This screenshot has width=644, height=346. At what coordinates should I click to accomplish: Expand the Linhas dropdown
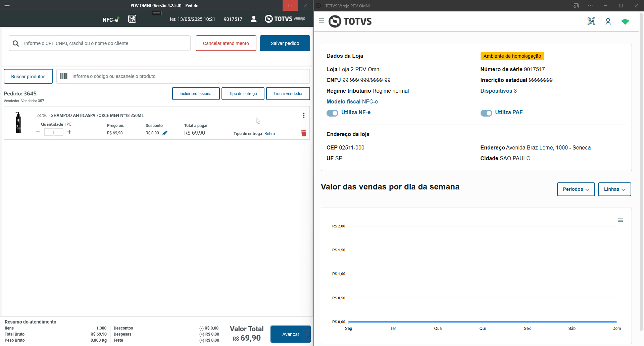(614, 189)
